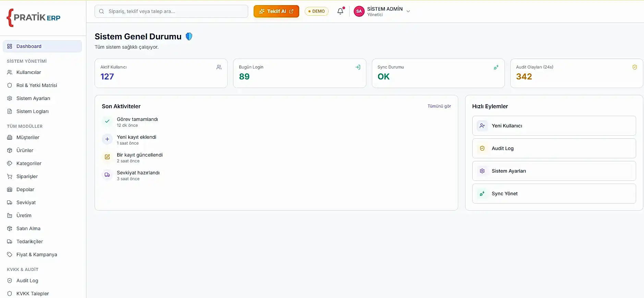
Task: Go to Depolar module
Action: click(x=42, y=189)
